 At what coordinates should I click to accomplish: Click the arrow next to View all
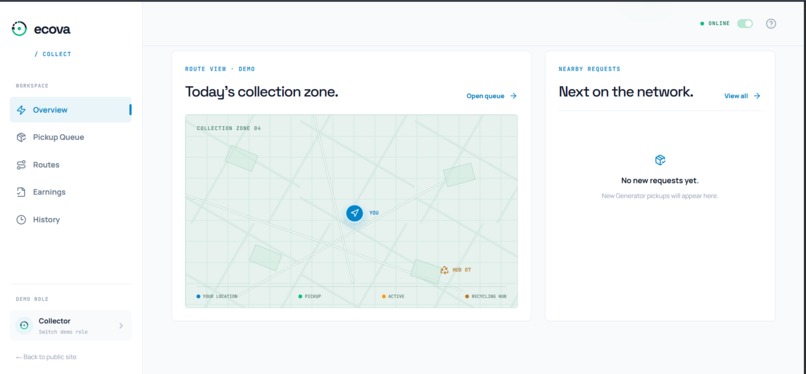[757, 96]
